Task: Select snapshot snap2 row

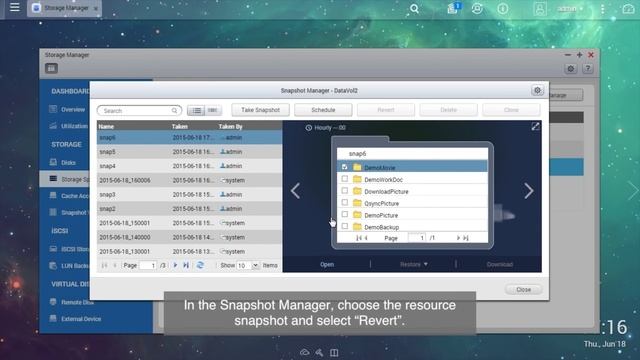Action: pos(189,209)
